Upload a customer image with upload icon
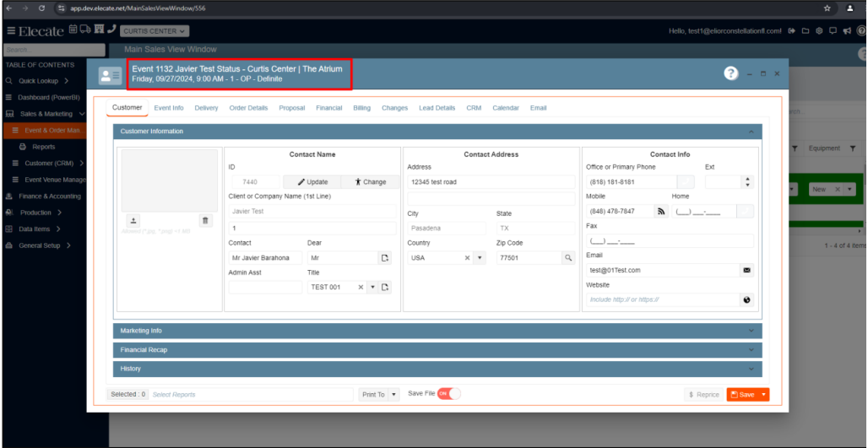 [133, 221]
